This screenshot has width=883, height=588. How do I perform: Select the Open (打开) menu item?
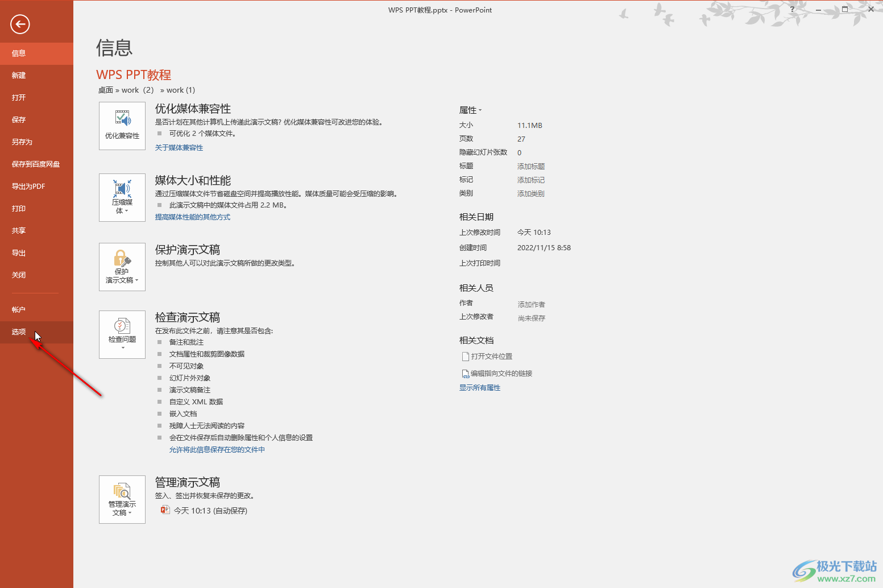point(36,98)
